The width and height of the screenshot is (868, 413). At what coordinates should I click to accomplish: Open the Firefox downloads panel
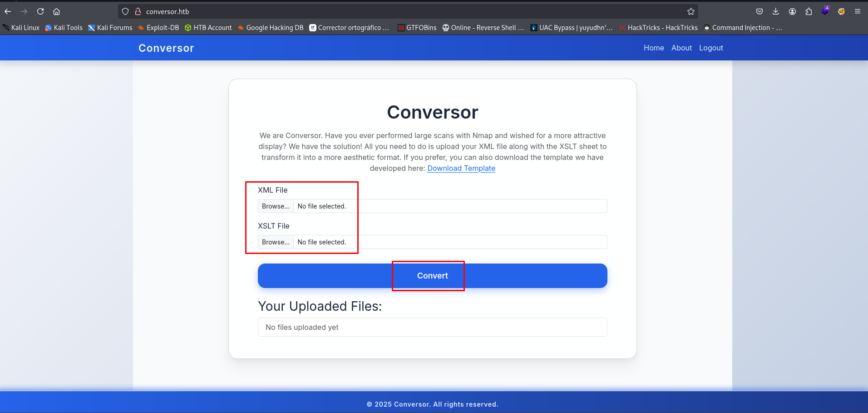pyautogui.click(x=775, y=11)
